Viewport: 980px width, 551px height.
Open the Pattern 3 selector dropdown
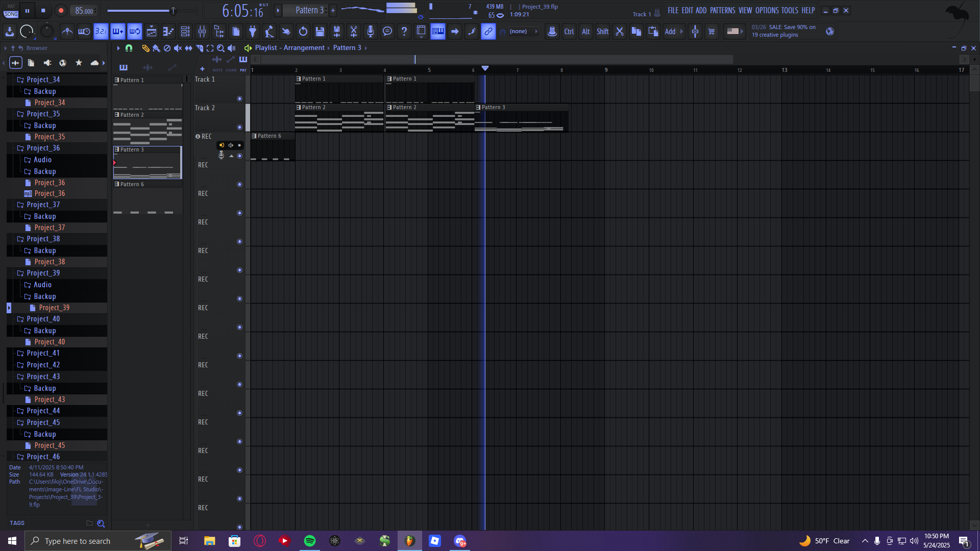point(309,10)
